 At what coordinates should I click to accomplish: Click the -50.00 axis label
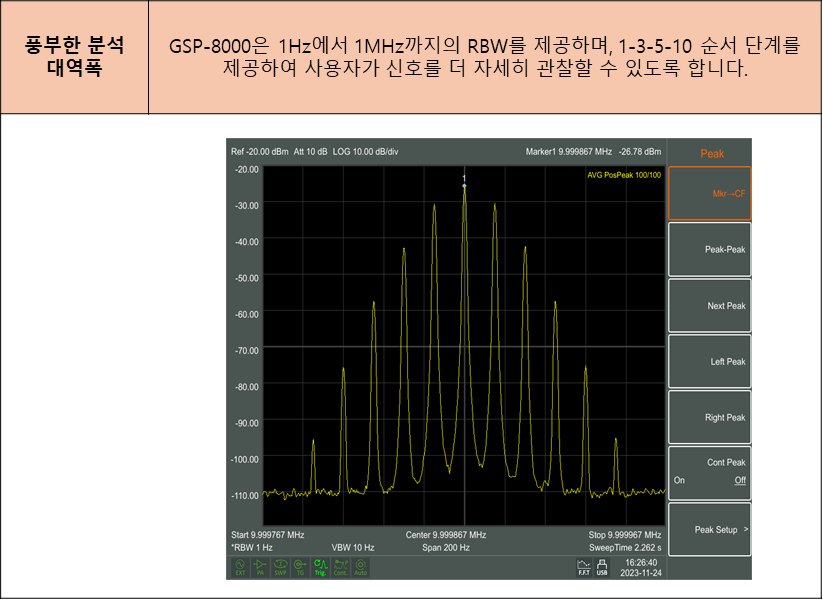point(247,278)
